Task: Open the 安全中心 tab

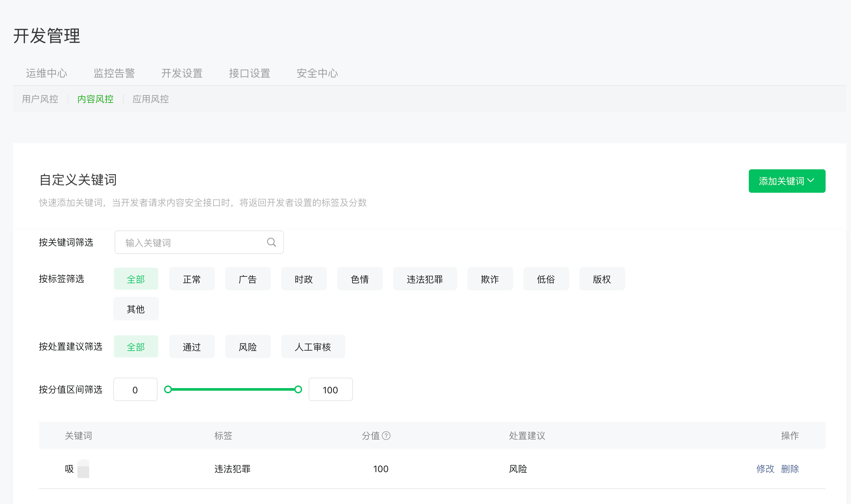Action: coord(317,73)
